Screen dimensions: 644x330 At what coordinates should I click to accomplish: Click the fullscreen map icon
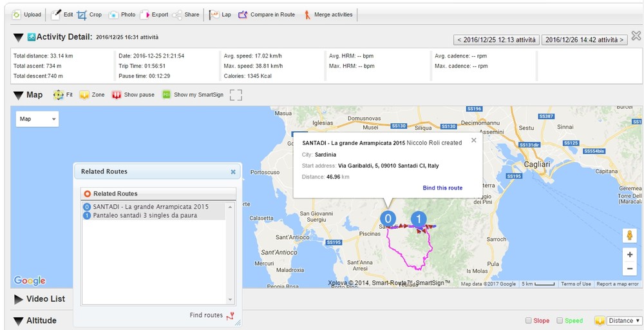point(236,95)
